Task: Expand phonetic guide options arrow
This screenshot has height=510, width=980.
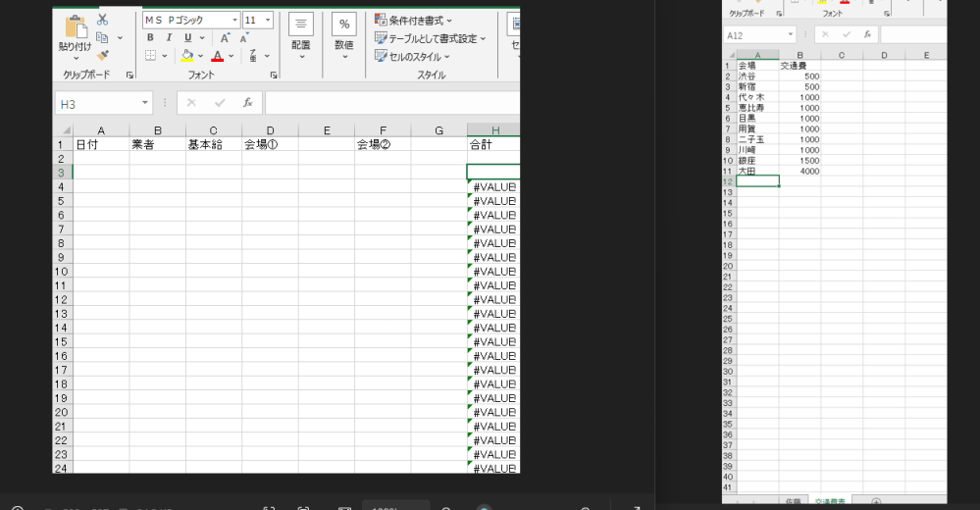Action: tap(267, 56)
